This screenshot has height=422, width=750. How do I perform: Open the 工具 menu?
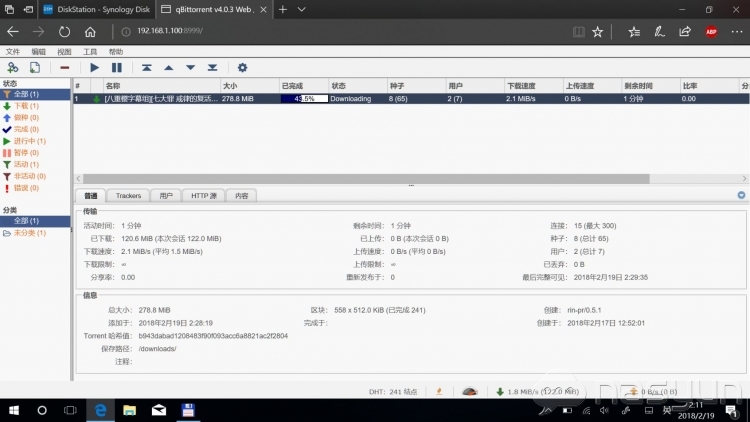pos(90,52)
